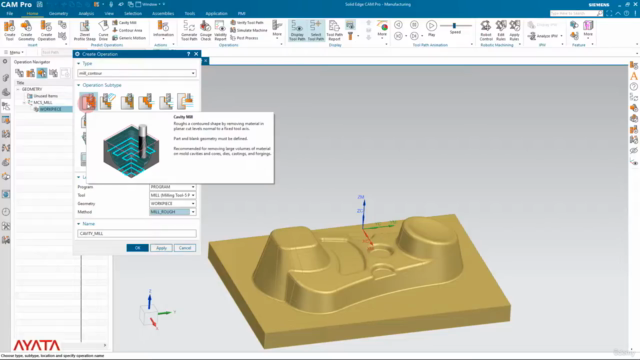Click the Create Geometry icon
Viewport: 640px width, 360px height.
coord(27,31)
